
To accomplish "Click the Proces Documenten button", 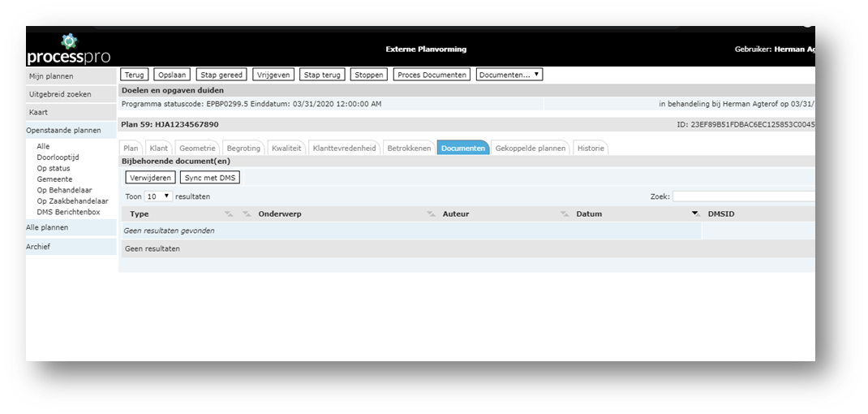I will 432,75.
